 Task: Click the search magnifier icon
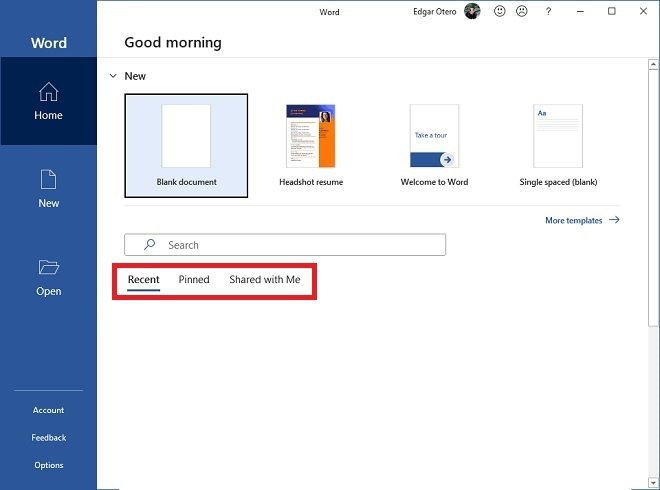[149, 245]
